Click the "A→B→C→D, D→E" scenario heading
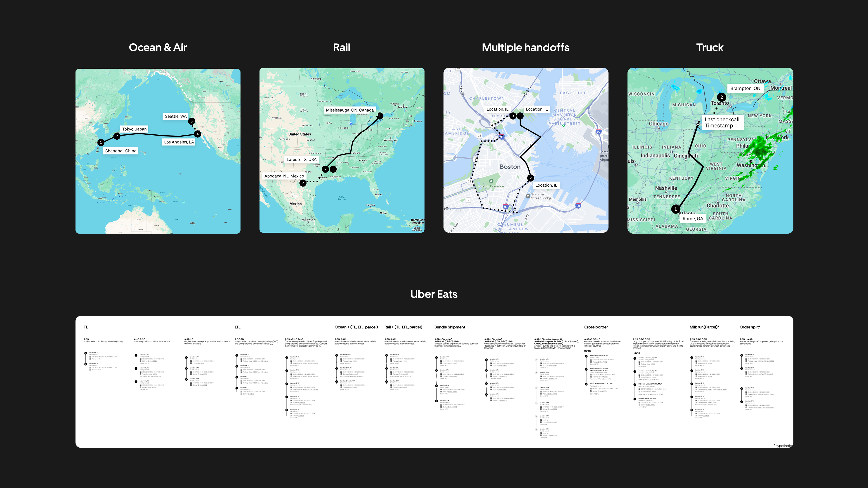 (x=294, y=339)
